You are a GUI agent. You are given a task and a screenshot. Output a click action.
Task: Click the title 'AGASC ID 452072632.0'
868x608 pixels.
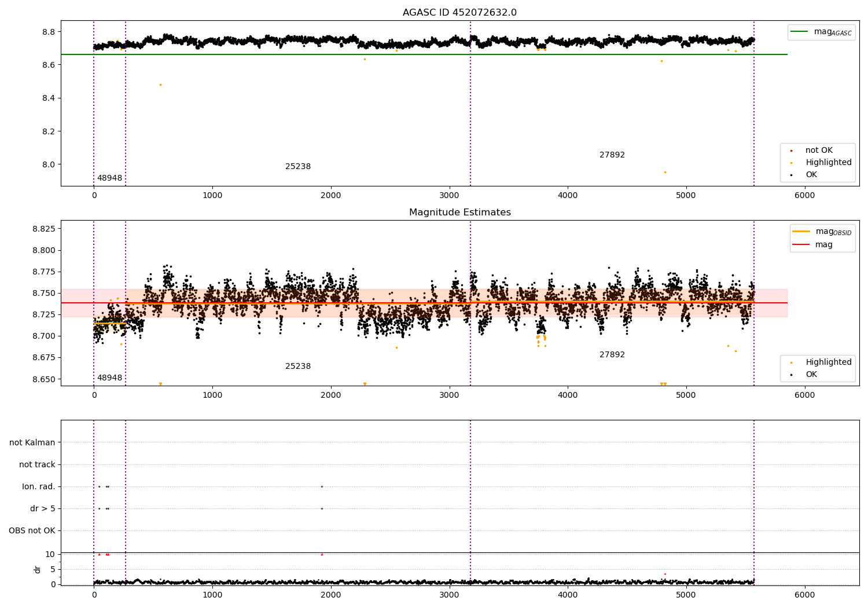tap(460, 13)
